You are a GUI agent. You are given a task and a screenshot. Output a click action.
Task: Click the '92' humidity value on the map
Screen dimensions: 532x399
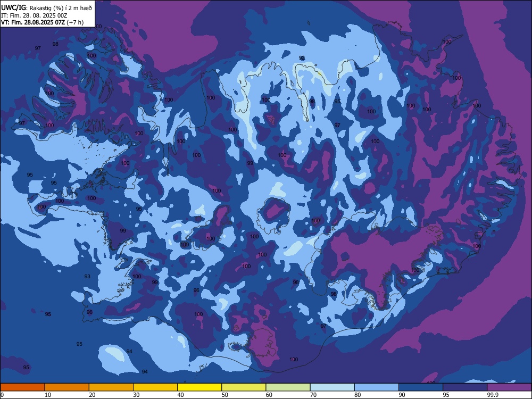click(x=302, y=58)
